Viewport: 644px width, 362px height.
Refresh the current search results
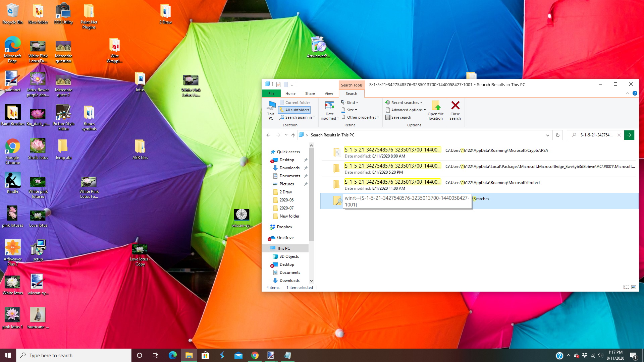pos(557,135)
